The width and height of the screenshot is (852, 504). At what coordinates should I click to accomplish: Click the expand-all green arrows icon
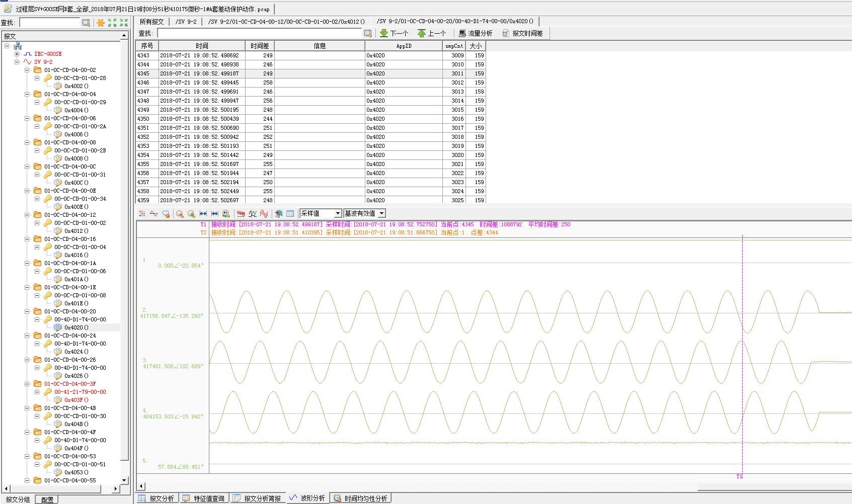(112, 23)
